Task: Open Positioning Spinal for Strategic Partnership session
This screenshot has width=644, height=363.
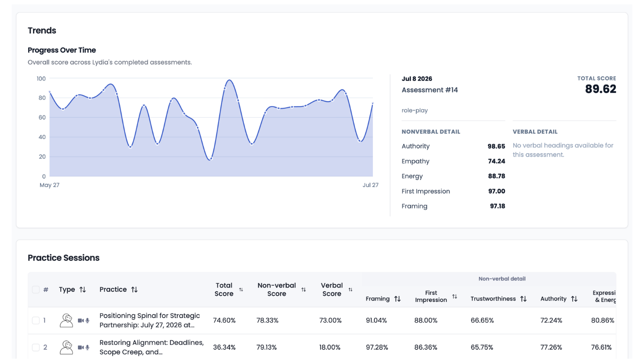Action: coord(150,320)
